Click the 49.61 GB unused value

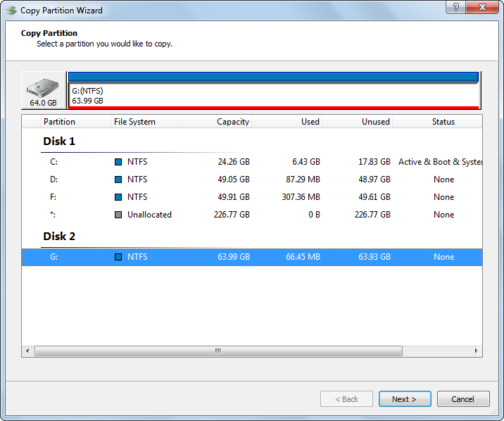coord(374,197)
